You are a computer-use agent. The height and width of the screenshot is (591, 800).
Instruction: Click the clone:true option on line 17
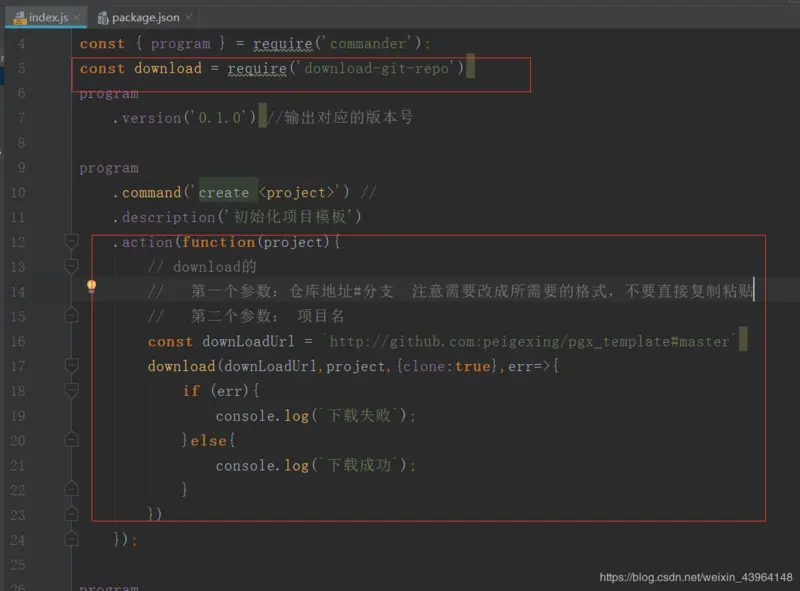pyautogui.click(x=446, y=366)
